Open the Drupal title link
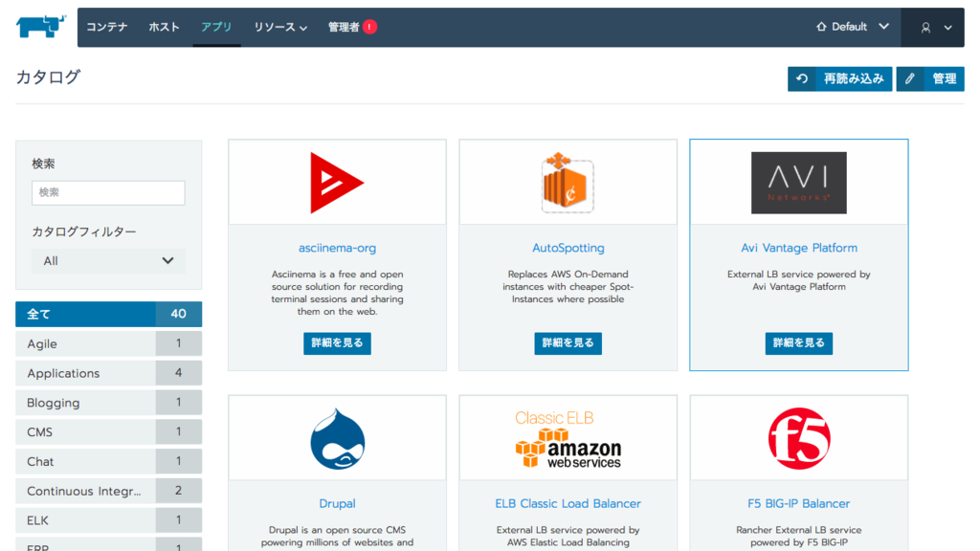This screenshot has width=980, height=551. (338, 503)
